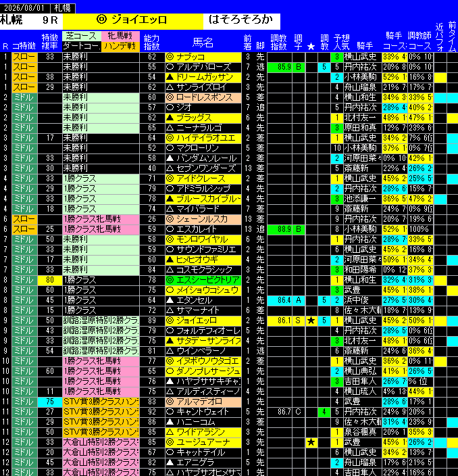The image size is (458, 476).
Task: Click the circle mark beside アルデバローズ
Action: [x=170, y=67]
